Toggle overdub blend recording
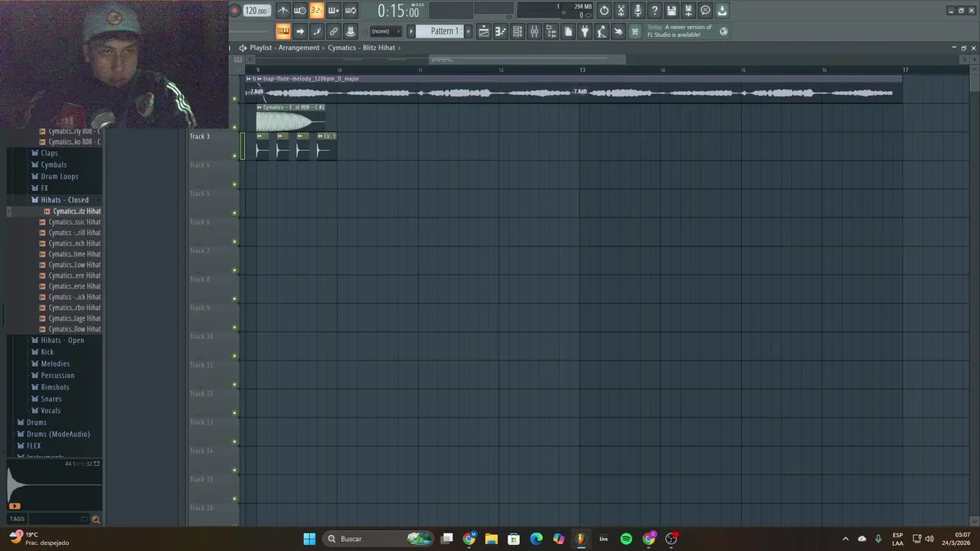The width and height of the screenshot is (980, 551). click(333, 11)
